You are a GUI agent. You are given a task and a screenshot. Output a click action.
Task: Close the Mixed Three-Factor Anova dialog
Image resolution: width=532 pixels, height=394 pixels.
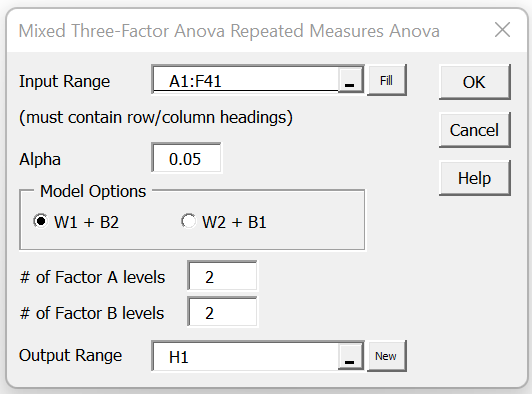502,30
